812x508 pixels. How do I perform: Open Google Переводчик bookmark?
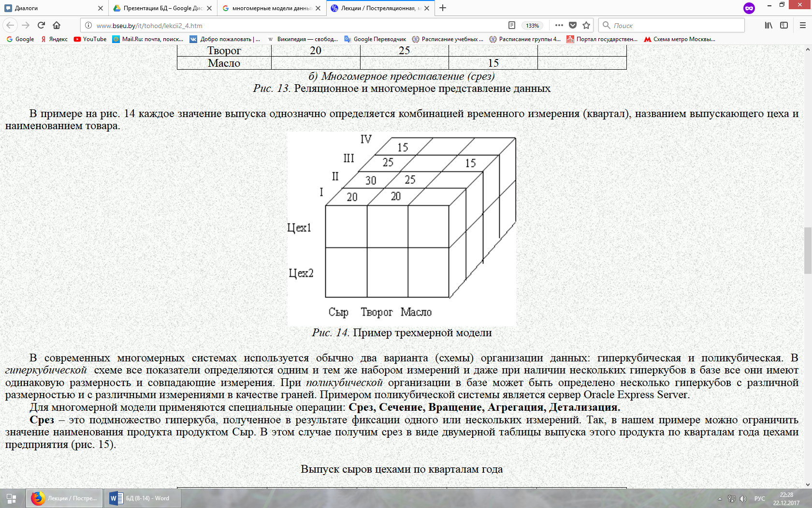pyautogui.click(x=375, y=39)
